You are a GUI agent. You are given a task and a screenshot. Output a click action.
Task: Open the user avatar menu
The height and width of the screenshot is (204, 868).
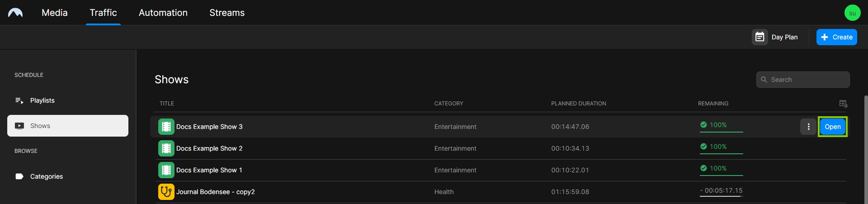coord(852,13)
